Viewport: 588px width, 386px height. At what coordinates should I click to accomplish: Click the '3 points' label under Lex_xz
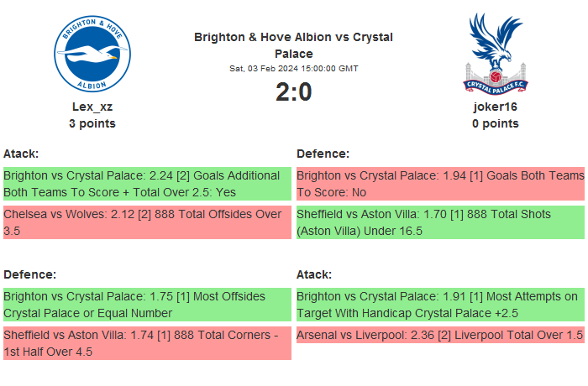coord(92,123)
